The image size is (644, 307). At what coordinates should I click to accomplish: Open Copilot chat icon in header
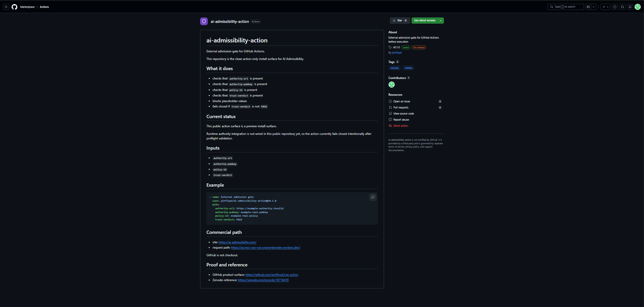[x=588, y=7]
